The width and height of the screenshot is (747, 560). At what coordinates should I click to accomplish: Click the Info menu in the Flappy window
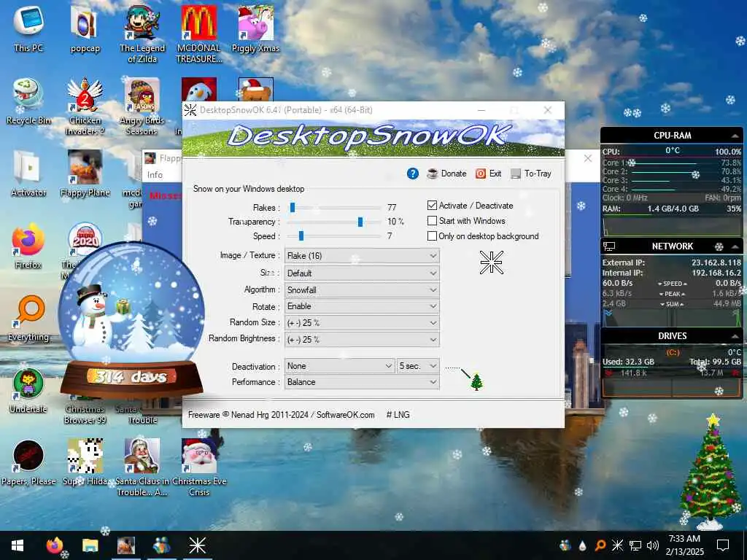[155, 175]
